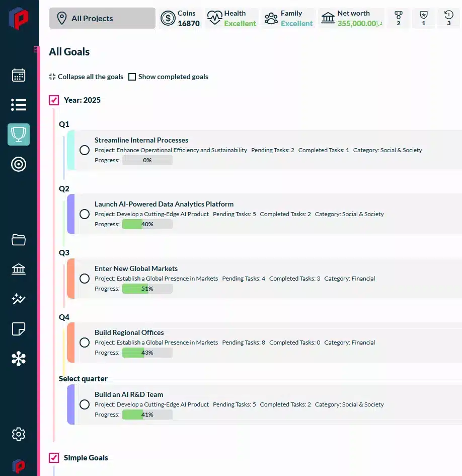Open Enter New Global Markets goal title

tap(136, 268)
